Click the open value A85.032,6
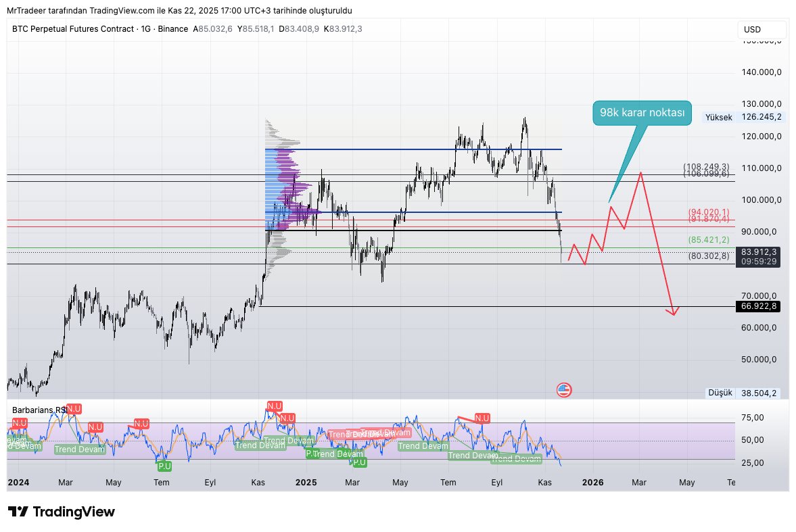 213,29
